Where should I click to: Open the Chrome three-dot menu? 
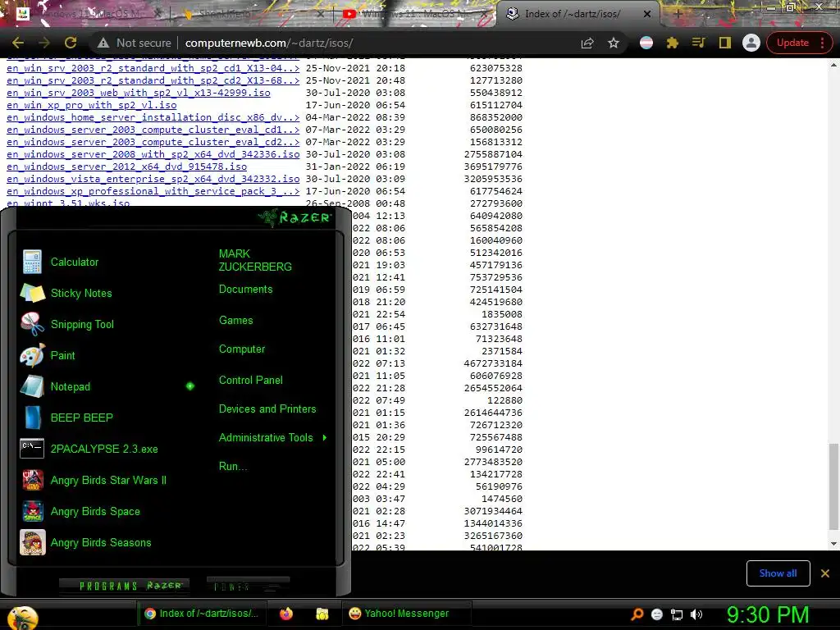[822, 43]
